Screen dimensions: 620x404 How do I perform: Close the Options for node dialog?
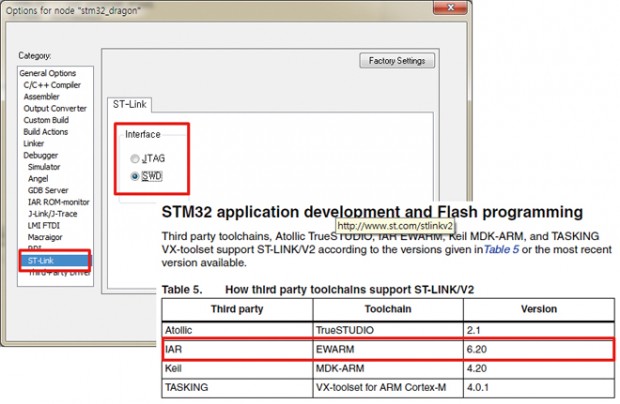tap(450, 7)
